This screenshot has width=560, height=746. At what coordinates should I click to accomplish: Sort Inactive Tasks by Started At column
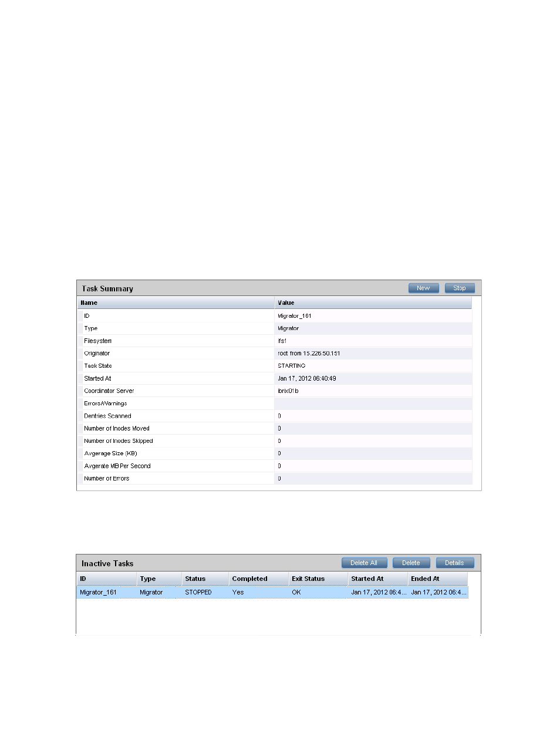click(378, 579)
